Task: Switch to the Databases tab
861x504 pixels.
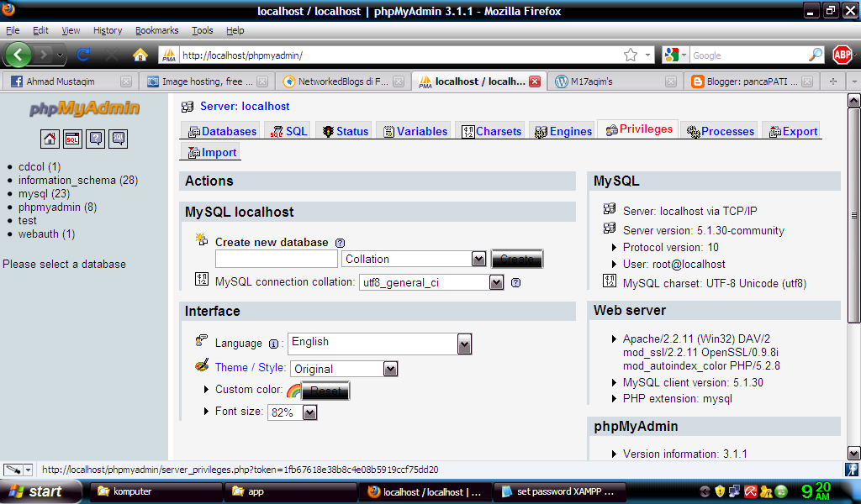Action: (x=222, y=131)
